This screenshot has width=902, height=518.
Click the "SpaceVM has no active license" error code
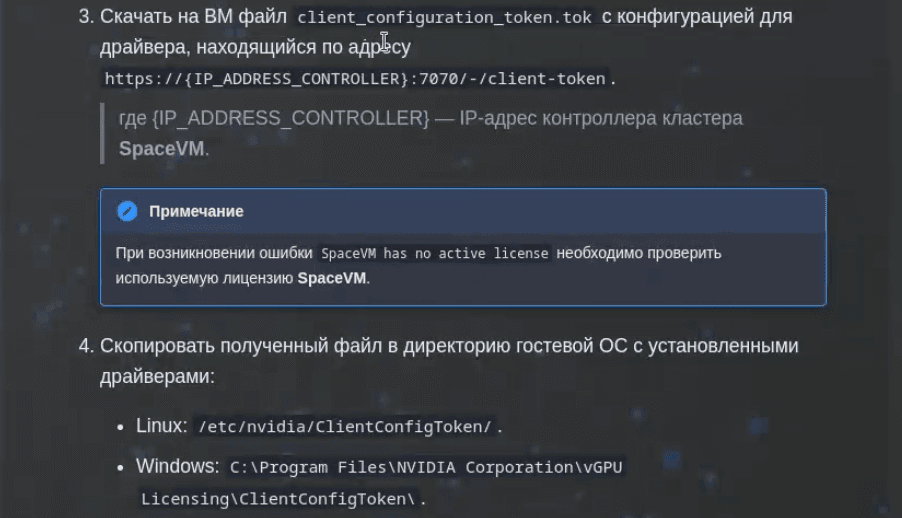[x=435, y=254]
